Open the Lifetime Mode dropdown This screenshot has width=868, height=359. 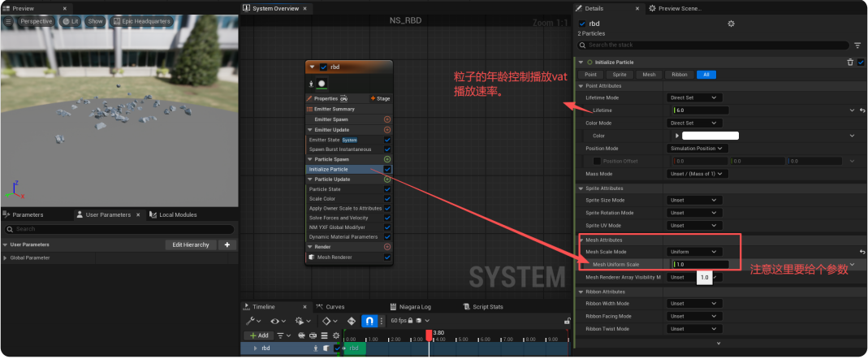point(693,97)
